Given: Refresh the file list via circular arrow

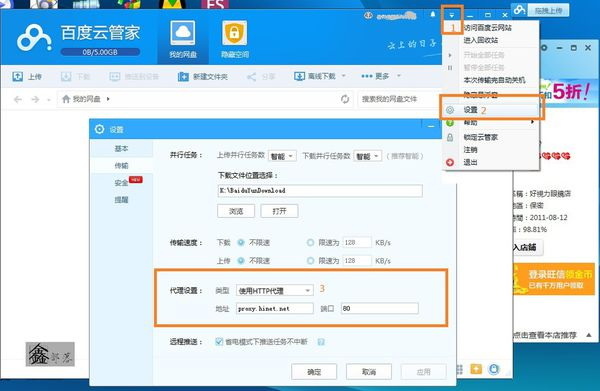Looking at the screenshot, I should pos(345,99).
